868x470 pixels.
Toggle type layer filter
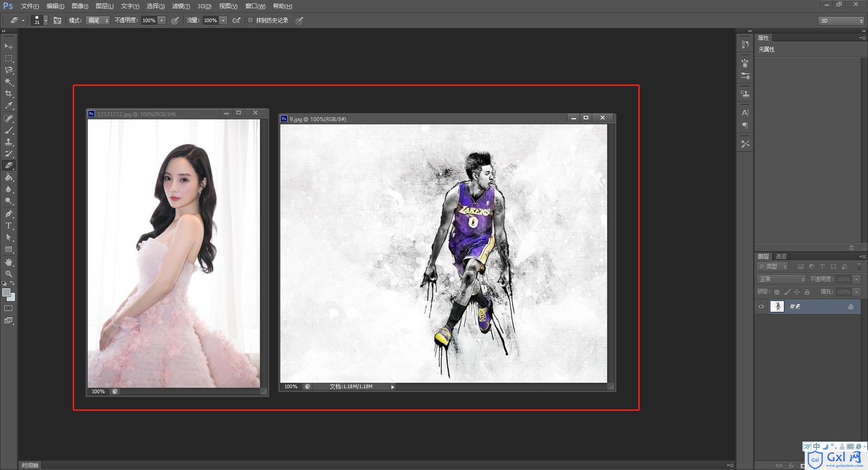(822, 267)
